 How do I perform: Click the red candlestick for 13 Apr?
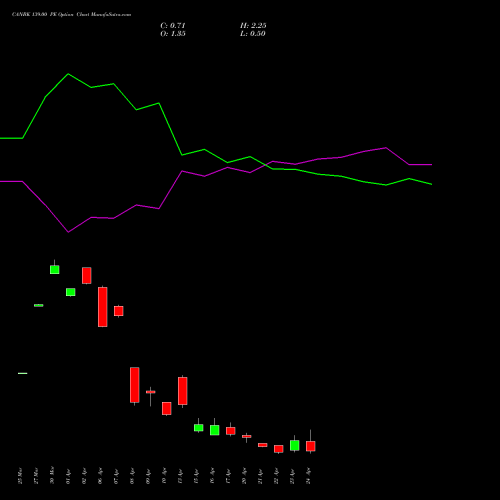click(183, 391)
